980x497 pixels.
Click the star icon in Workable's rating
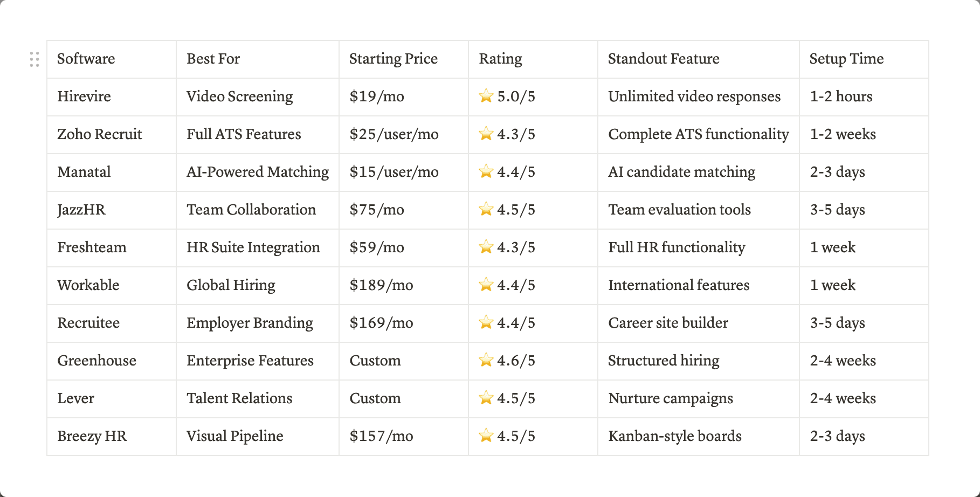pos(486,285)
